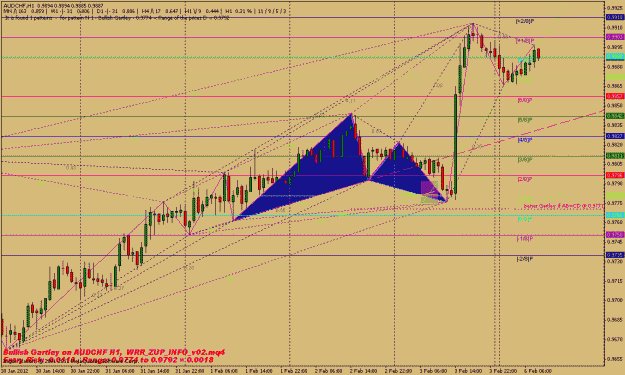625x375 pixels.
Task: Click the blue 0.9827 price tag on axis
Action: (615, 136)
